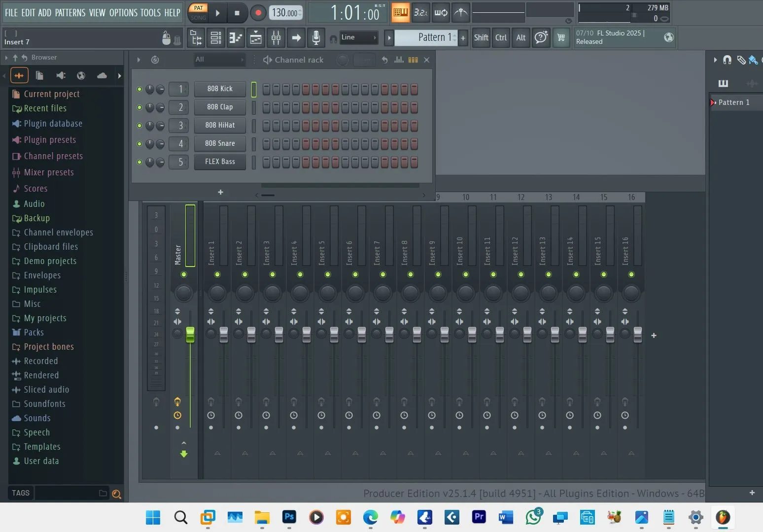Viewport: 763px width, 532px height.
Task: Open the VIEW menu
Action: 97,12
